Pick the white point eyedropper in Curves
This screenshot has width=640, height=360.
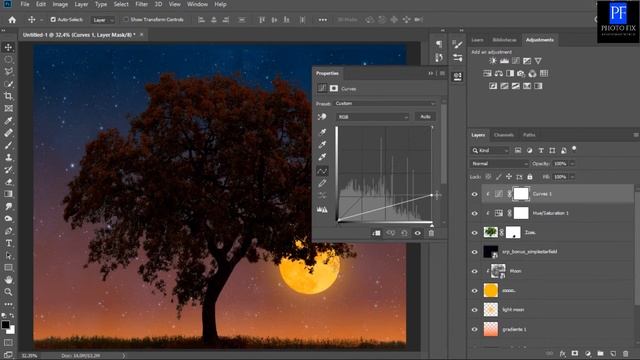[x=322, y=157]
